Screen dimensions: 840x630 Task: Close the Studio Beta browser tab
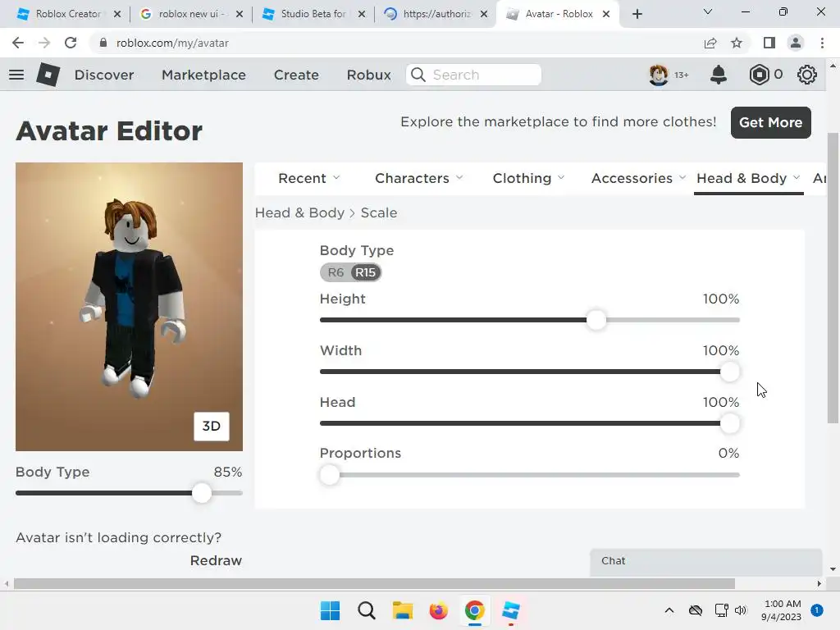pyautogui.click(x=362, y=14)
